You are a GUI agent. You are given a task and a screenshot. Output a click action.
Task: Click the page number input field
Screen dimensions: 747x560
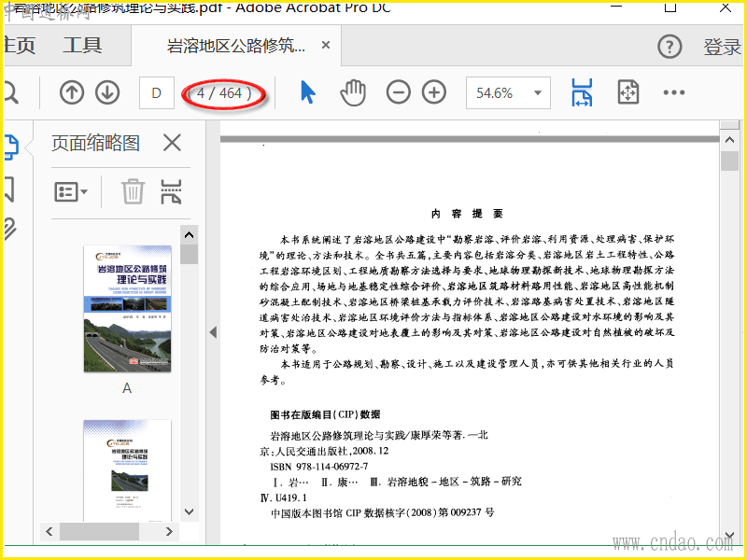click(x=157, y=92)
